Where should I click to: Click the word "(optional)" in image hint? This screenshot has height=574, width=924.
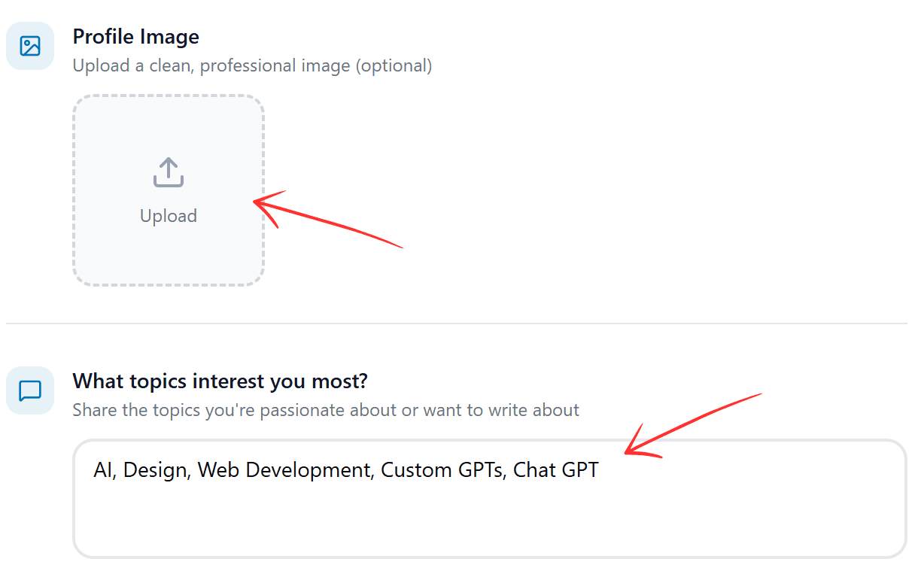point(394,66)
